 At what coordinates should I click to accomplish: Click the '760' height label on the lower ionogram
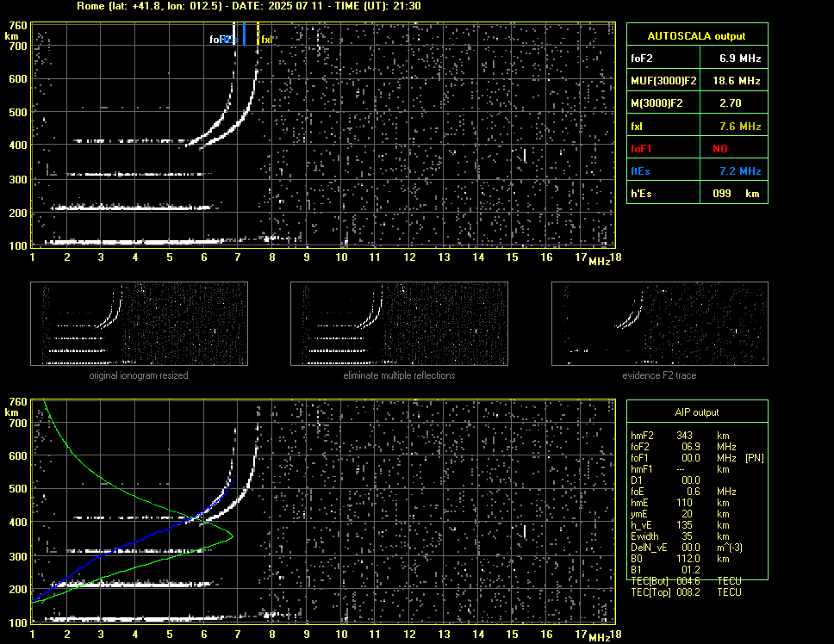pyautogui.click(x=18, y=402)
